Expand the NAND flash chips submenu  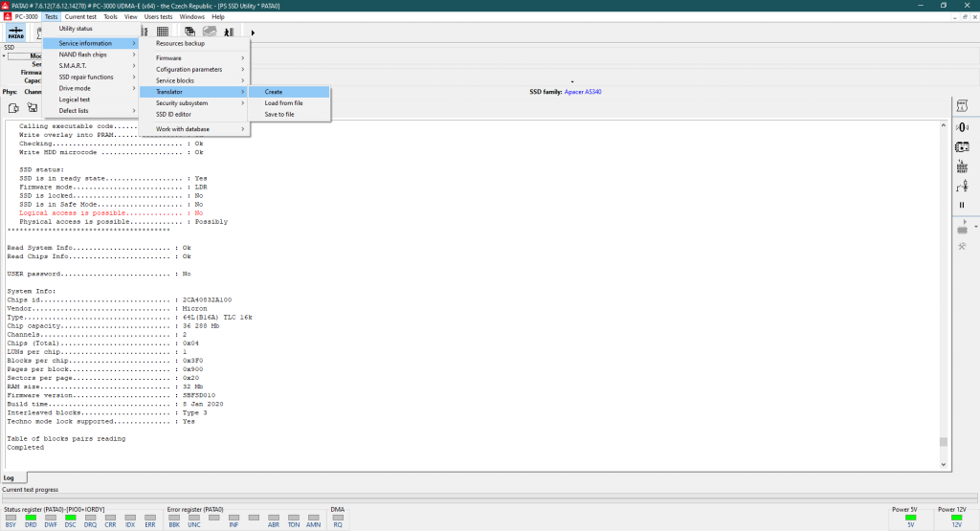click(x=92, y=55)
